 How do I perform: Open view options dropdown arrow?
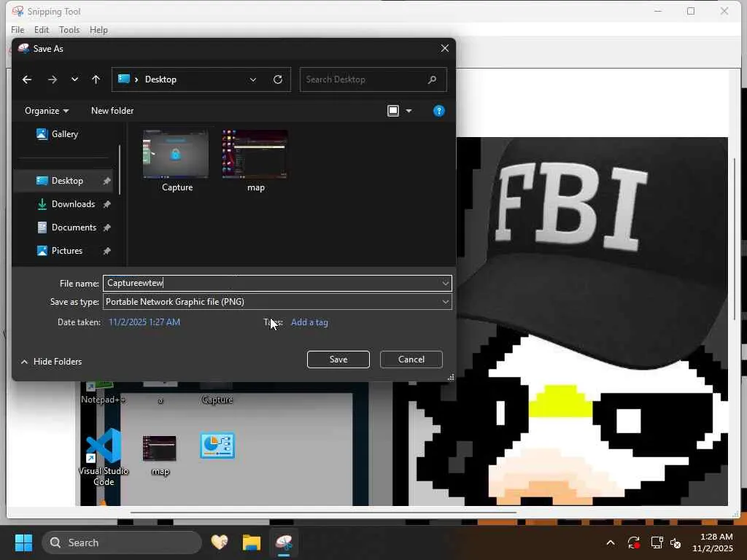click(x=409, y=111)
